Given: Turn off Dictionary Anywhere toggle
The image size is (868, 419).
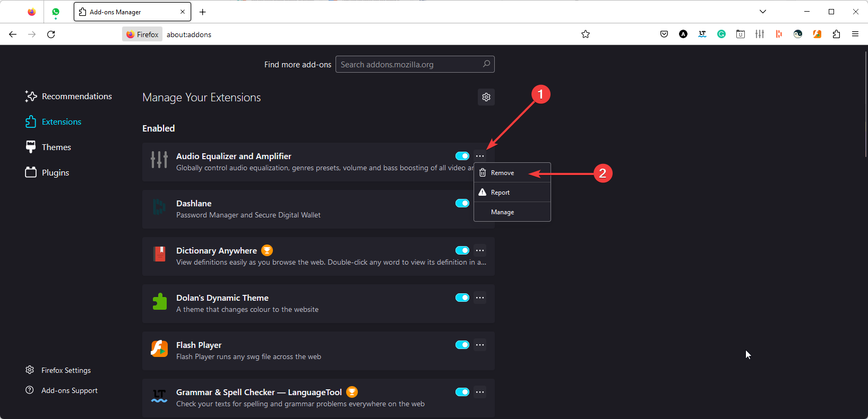Looking at the screenshot, I should pos(462,250).
